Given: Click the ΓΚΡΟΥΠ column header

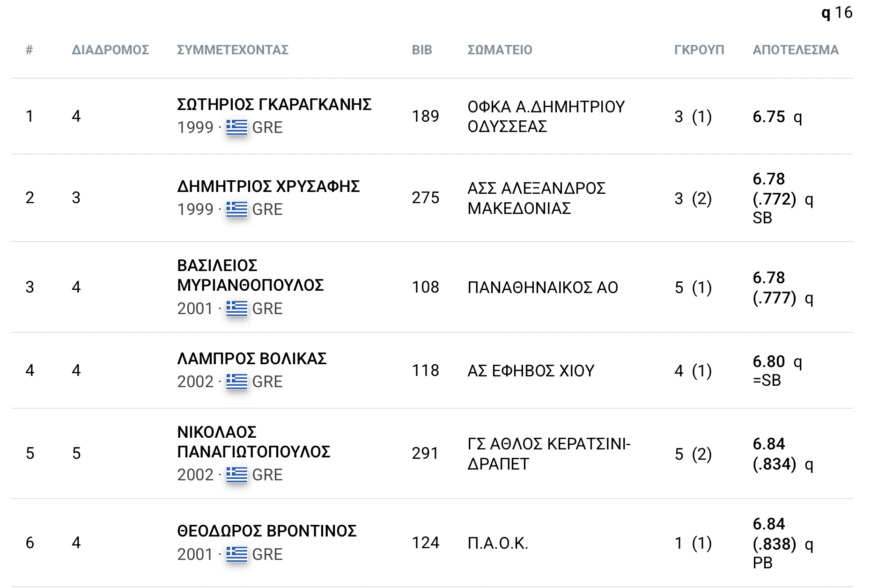Looking at the screenshot, I should pos(699,50).
